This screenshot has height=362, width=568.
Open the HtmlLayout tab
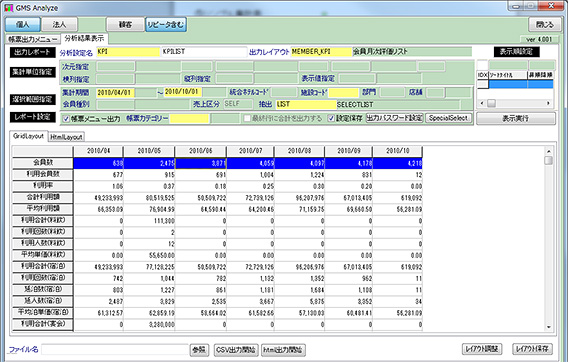point(66,137)
